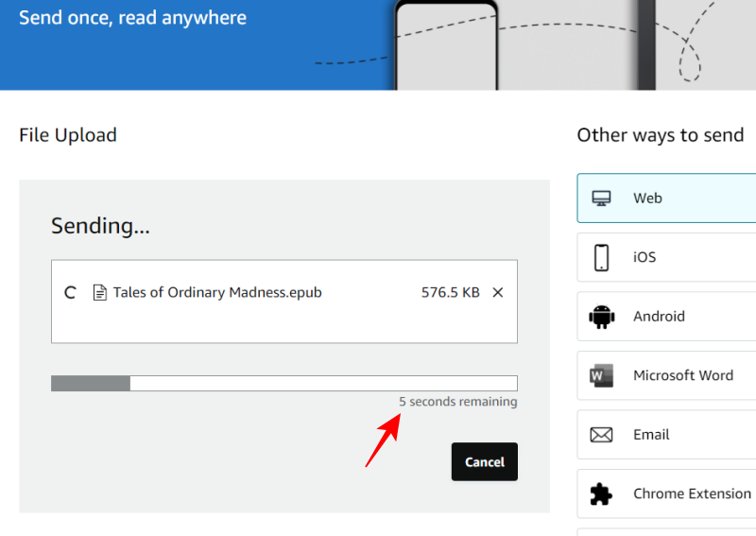This screenshot has height=536, width=756.
Task: Click the File Upload heading
Action: click(x=68, y=135)
